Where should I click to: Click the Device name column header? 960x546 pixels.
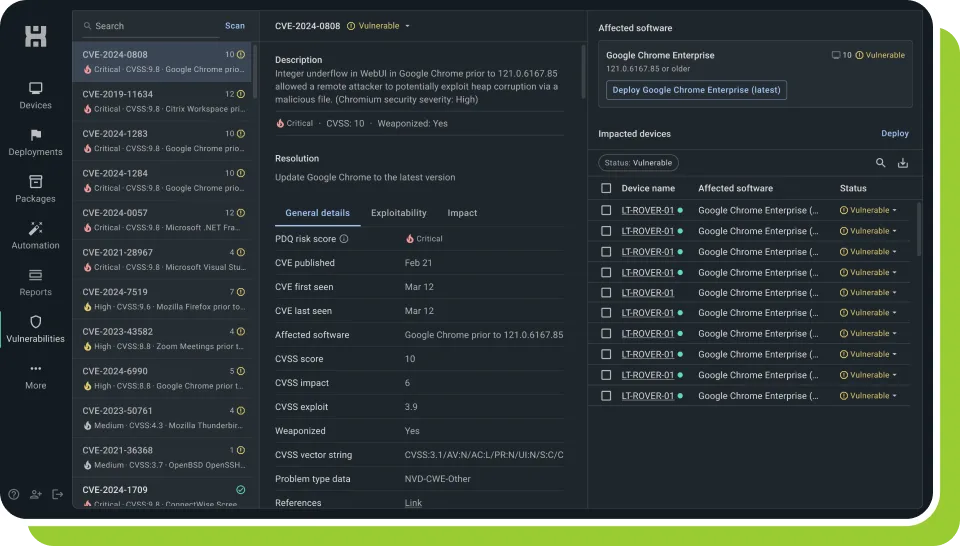tap(648, 188)
